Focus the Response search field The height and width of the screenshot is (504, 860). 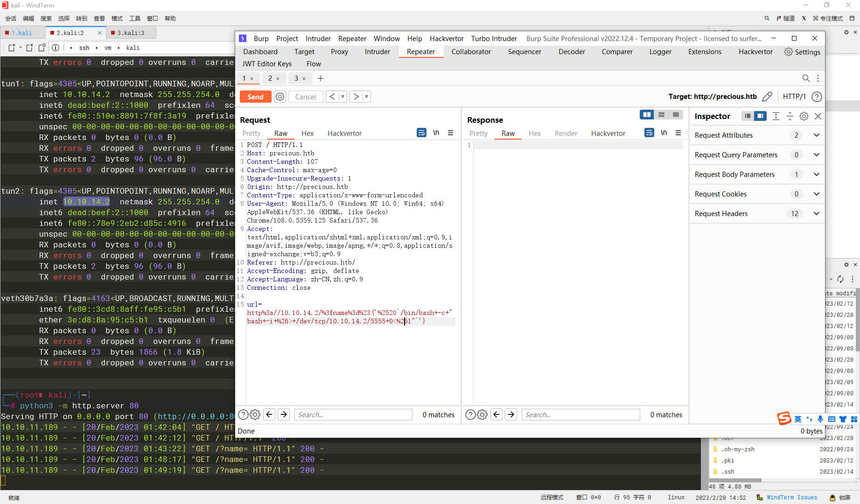click(x=580, y=414)
